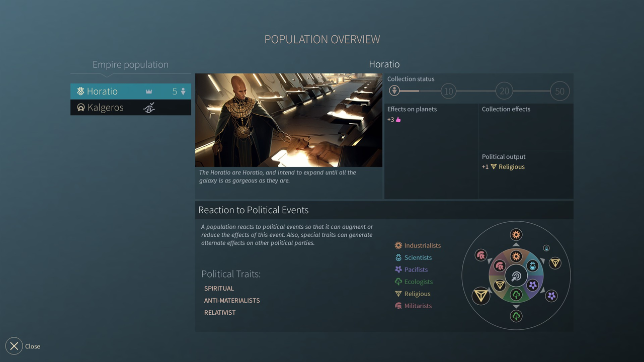Click the center target icon of political wheel
This screenshot has height=362, width=644.
click(x=516, y=276)
